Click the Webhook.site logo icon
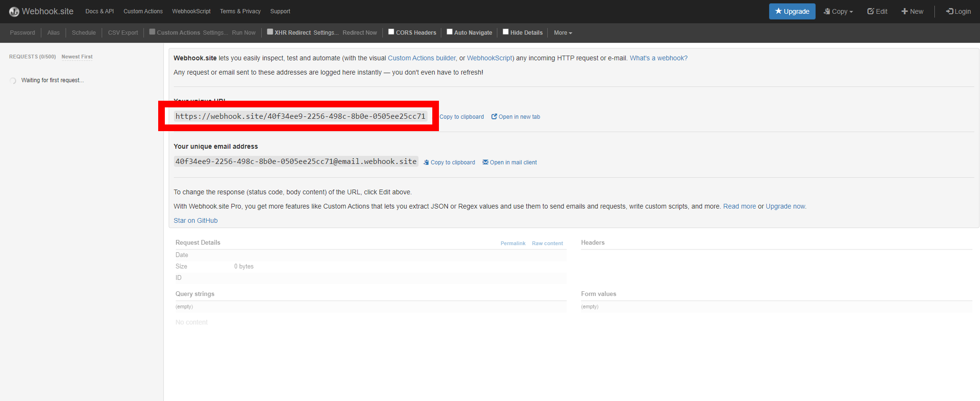 click(x=14, y=11)
